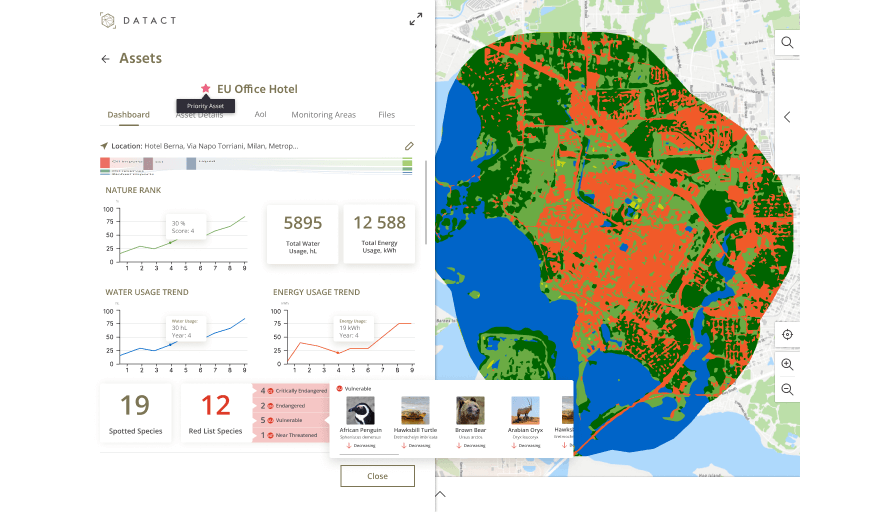Collapse the map side panel left chevron
Image resolution: width=880 pixels, height=512 pixels.
pyautogui.click(x=787, y=117)
